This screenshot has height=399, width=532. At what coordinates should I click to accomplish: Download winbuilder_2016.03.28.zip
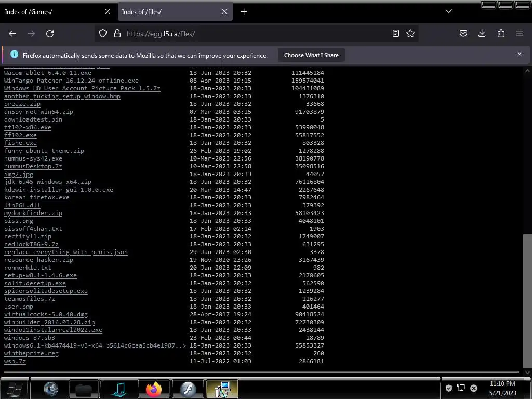[49, 322]
